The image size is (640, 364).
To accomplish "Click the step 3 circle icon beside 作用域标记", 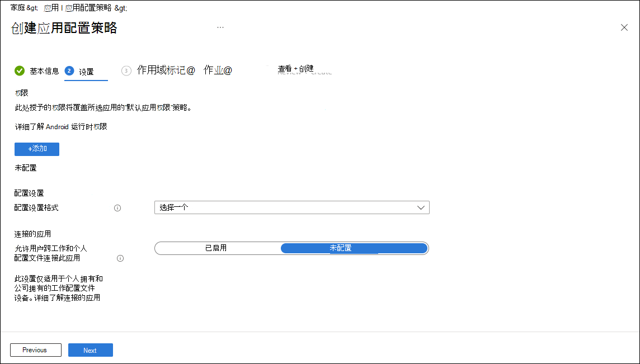I will (126, 70).
